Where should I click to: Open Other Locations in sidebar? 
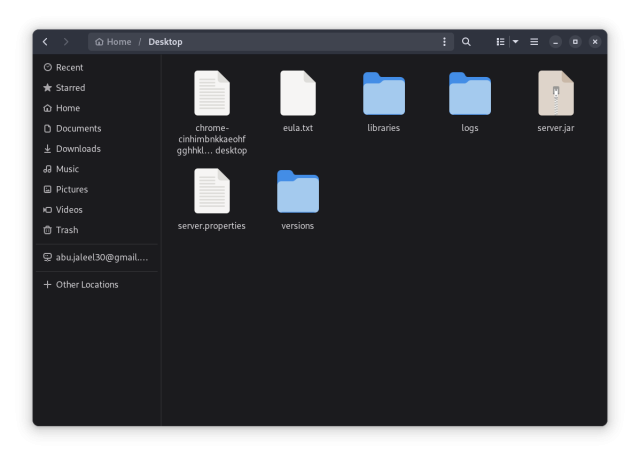point(86,285)
